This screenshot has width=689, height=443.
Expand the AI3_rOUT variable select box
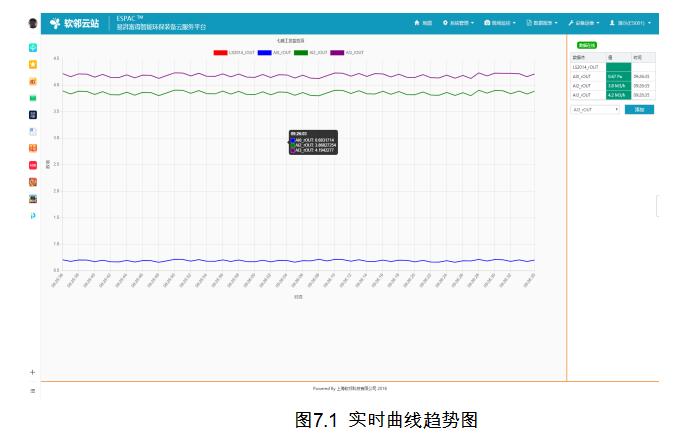pyautogui.click(x=595, y=109)
